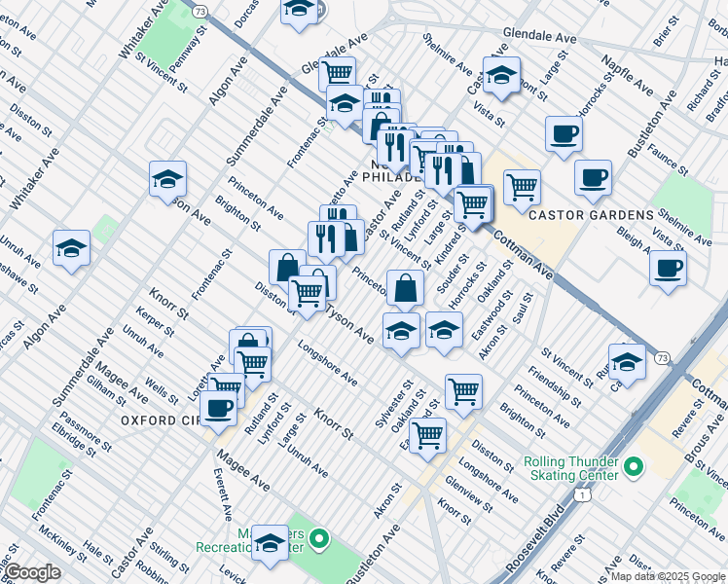Click the school marker at the Recreation Center
Screen dimensions: 728x584
tap(271, 545)
